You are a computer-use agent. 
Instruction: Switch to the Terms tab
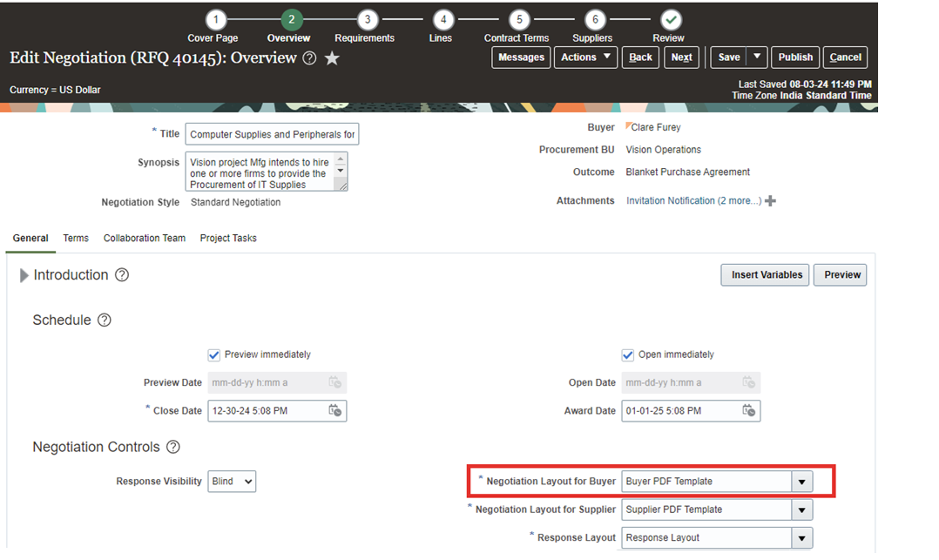coord(76,239)
